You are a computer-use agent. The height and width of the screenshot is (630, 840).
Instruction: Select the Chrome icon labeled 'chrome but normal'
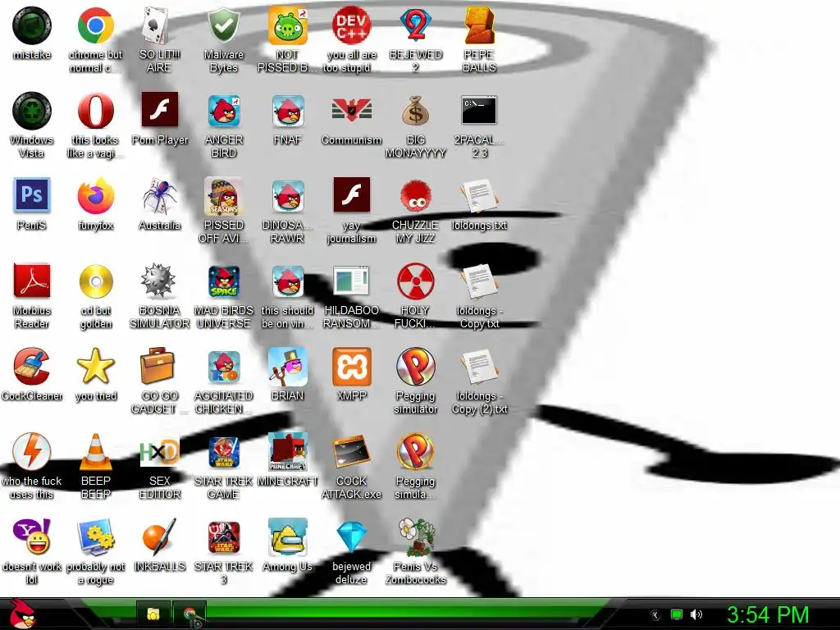click(x=95, y=25)
